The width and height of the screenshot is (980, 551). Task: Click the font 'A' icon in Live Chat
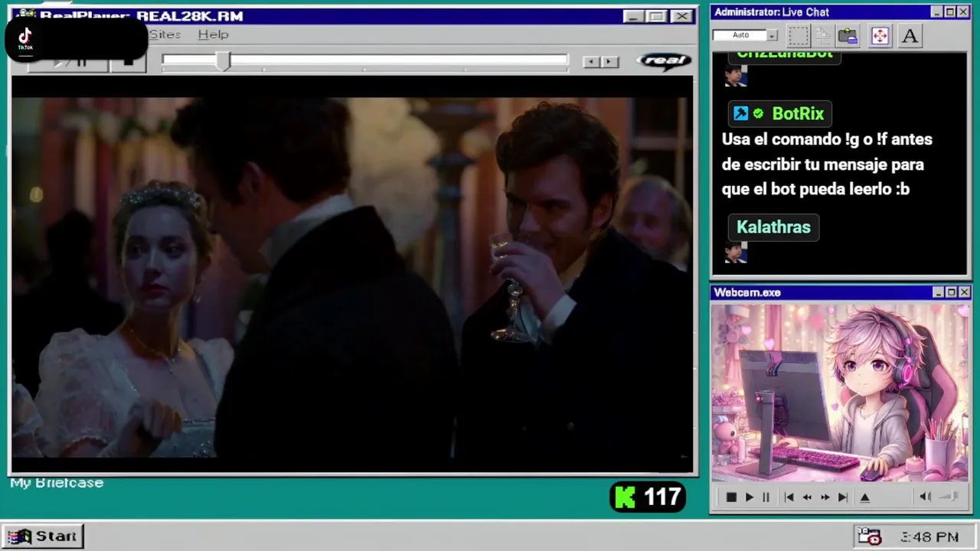[x=910, y=36]
